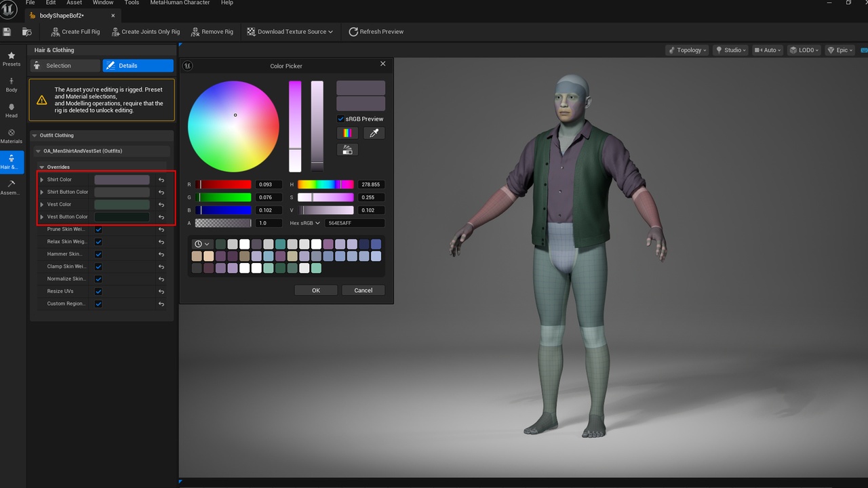Image resolution: width=868 pixels, height=488 pixels.
Task: Open the Materials sidebar panel
Action: pos(12,136)
